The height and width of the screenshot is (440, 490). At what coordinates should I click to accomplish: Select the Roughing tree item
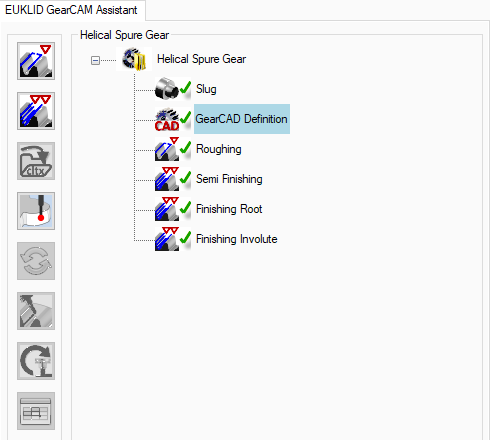click(x=219, y=149)
